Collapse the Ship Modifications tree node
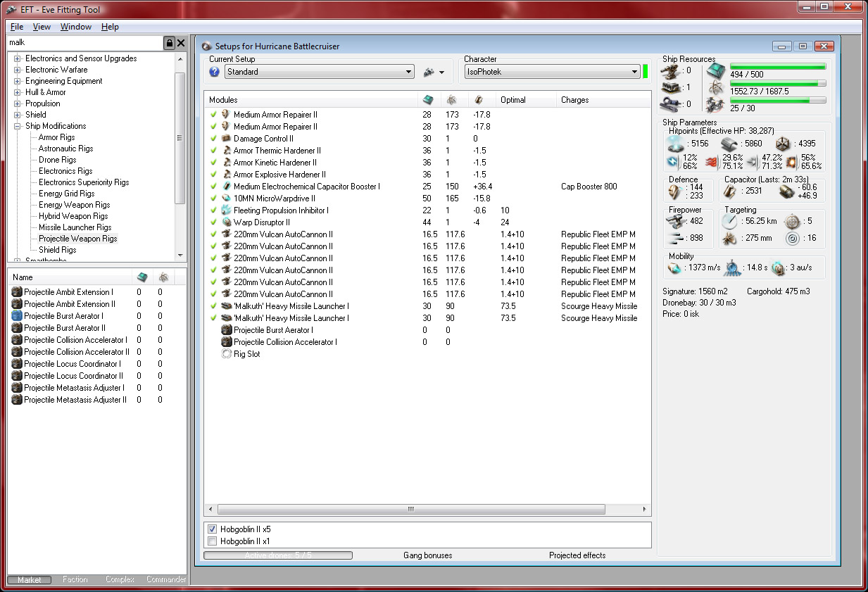Viewport: 868px width, 592px height. pyautogui.click(x=18, y=126)
